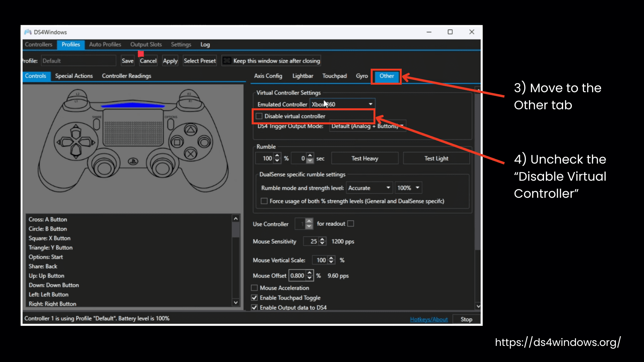Click the Share button on controller diagram
644x362 pixels.
point(97,124)
